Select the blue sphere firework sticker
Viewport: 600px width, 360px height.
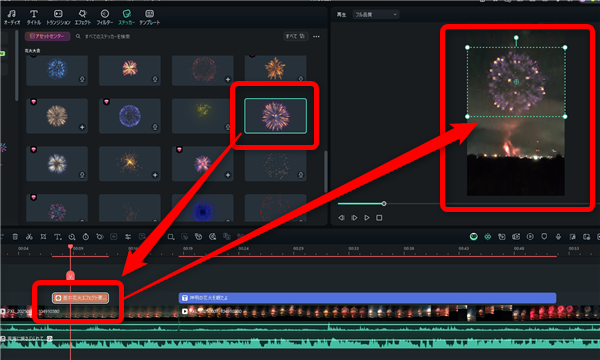coord(130,116)
